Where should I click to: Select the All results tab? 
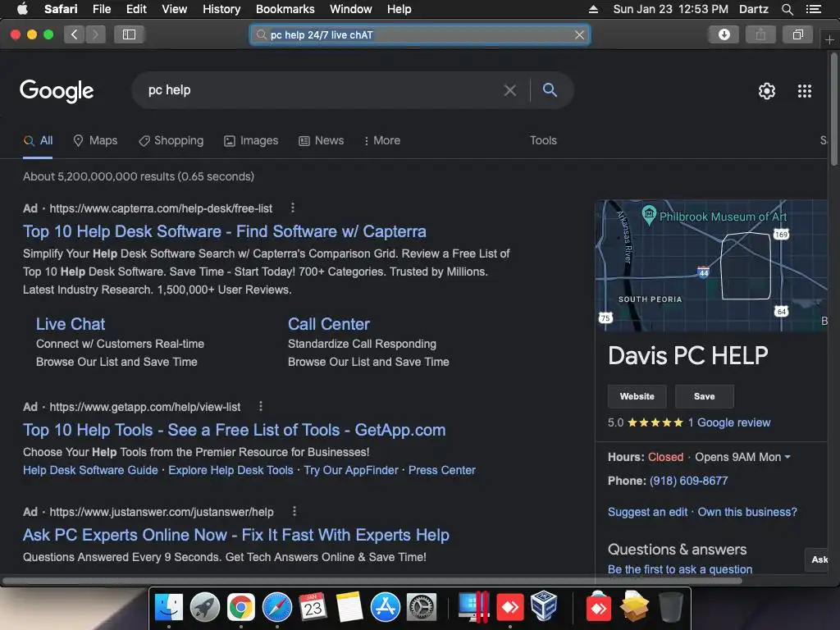38,140
